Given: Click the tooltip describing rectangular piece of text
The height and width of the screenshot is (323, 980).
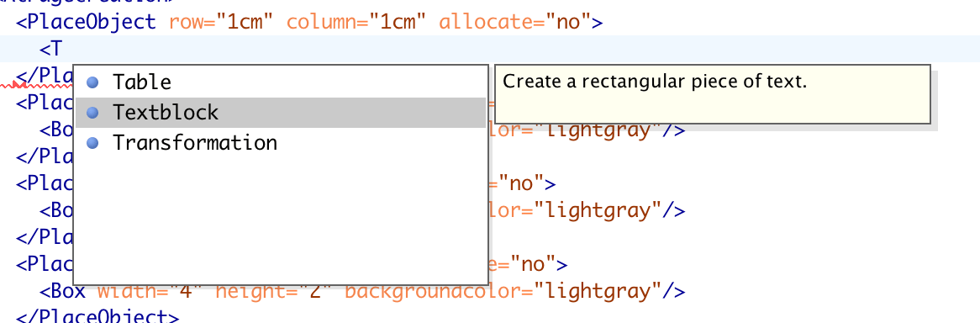Looking at the screenshot, I should pos(713,94).
